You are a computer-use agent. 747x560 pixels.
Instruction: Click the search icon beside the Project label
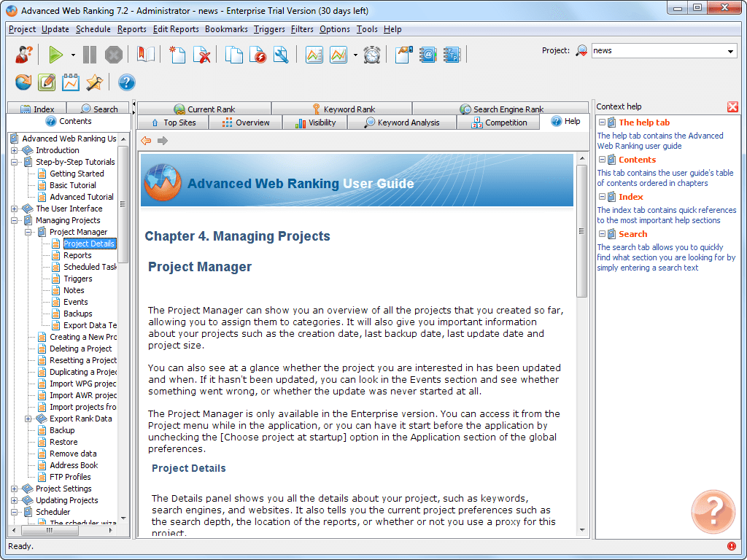pos(581,50)
